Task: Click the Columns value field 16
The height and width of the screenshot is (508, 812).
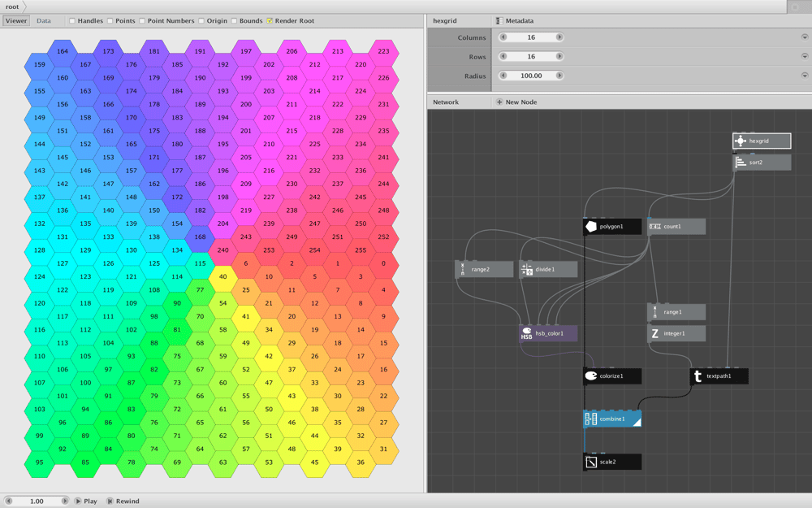Action: coord(531,37)
